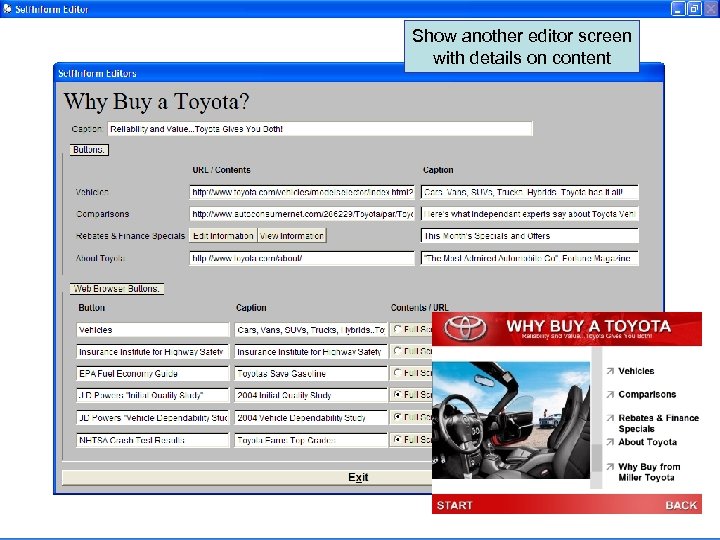
Task: Click the Why Buy a Toyota? heading
Action: (x=156, y=101)
